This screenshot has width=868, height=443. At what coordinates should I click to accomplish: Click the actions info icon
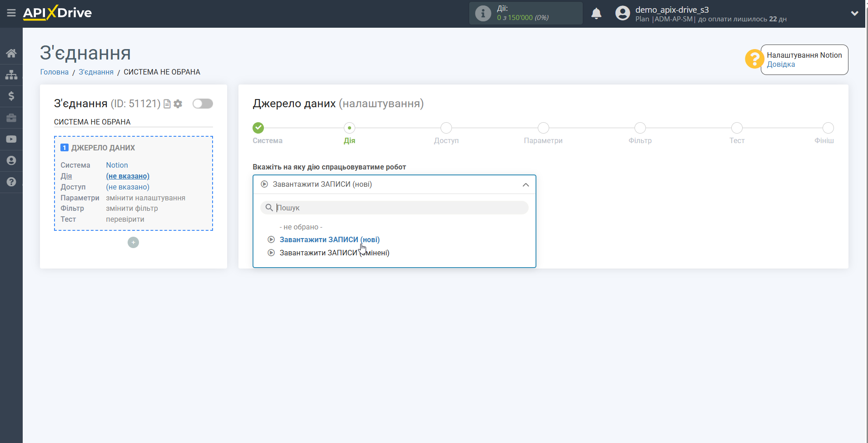[483, 13]
